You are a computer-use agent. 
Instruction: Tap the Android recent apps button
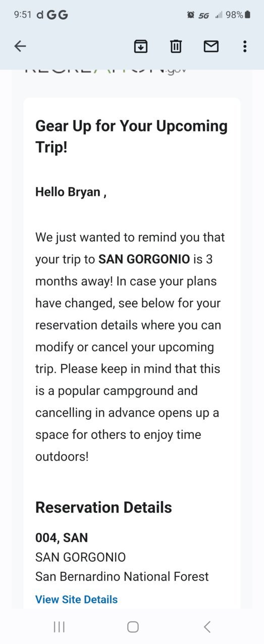click(59, 626)
